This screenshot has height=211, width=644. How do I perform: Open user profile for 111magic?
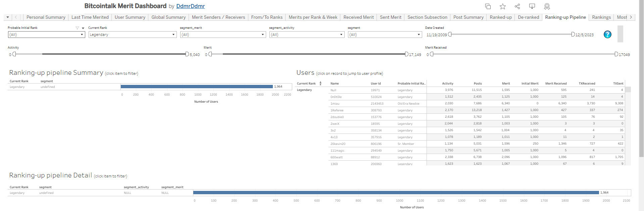337,151
